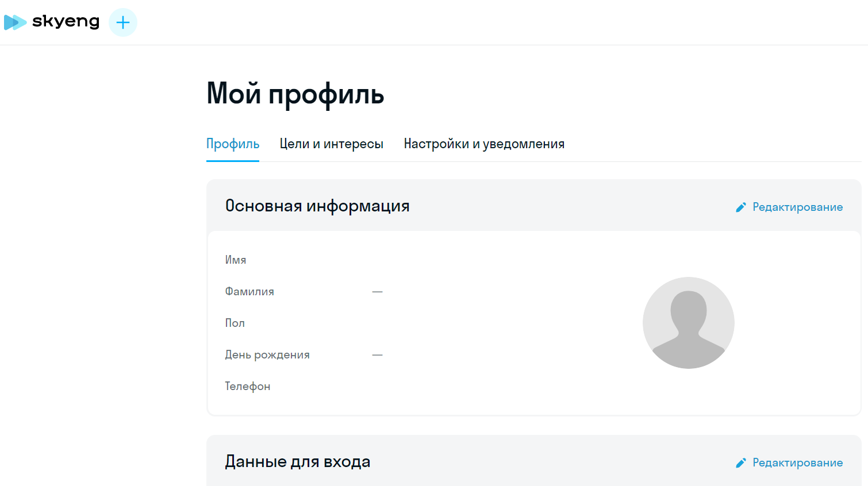Screen dimensions: 868x486
Task: Click the Телефон field label
Action: tap(248, 386)
